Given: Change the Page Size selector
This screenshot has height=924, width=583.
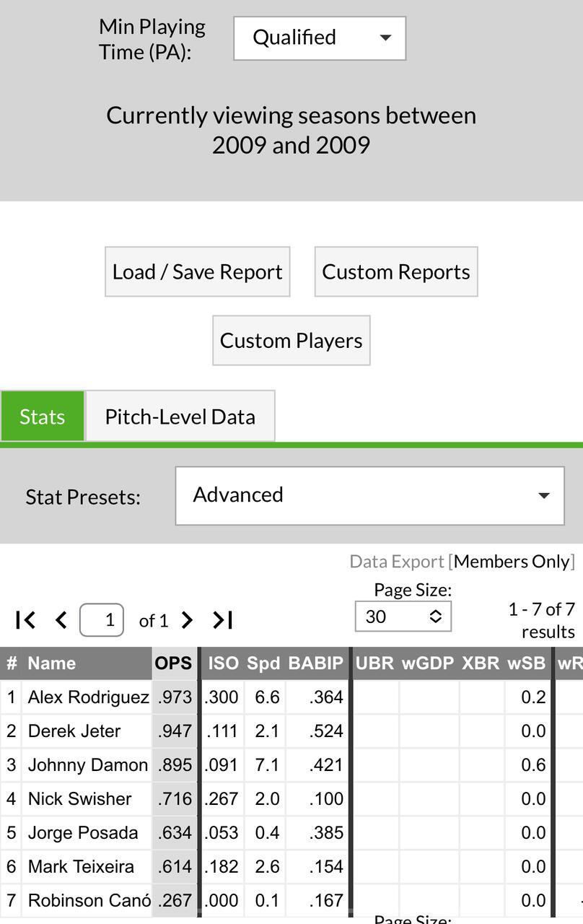Looking at the screenshot, I should [403, 616].
